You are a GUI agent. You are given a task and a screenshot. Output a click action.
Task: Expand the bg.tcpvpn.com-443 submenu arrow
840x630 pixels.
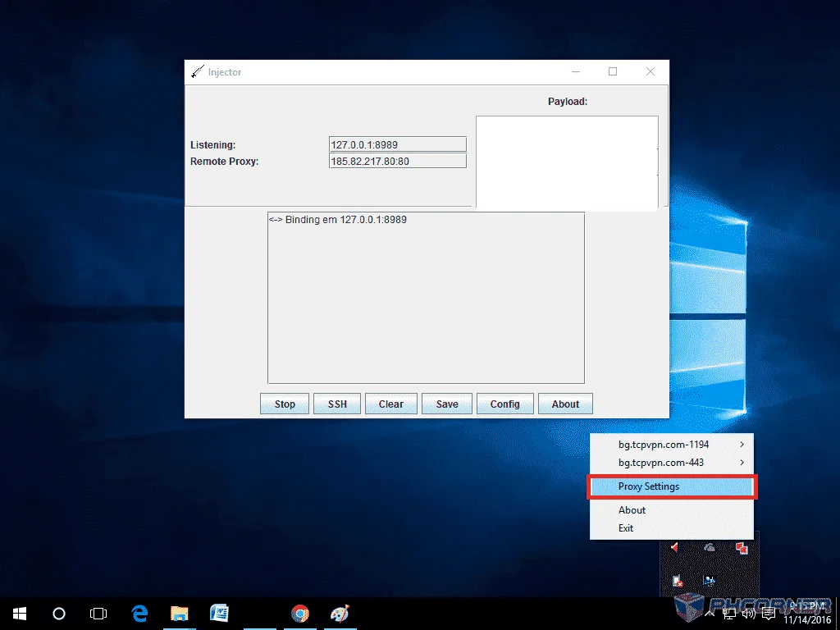(x=742, y=463)
